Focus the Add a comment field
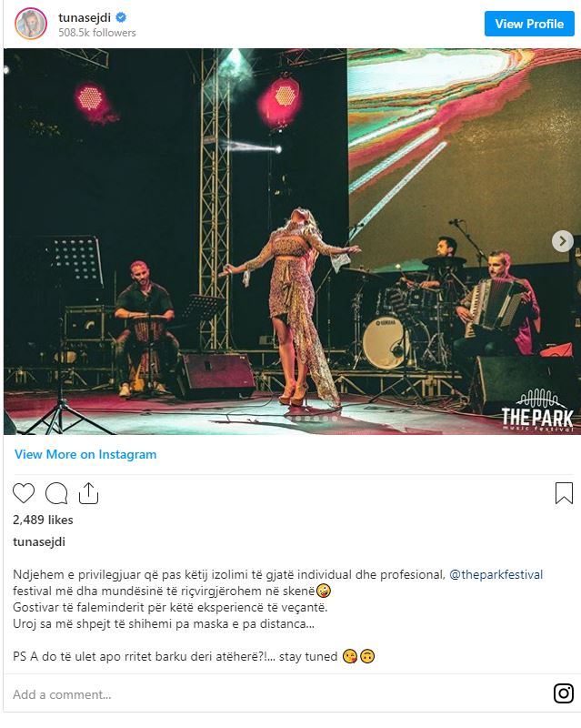The width and height of the screenshot is (581, 728). pos(278,694)
